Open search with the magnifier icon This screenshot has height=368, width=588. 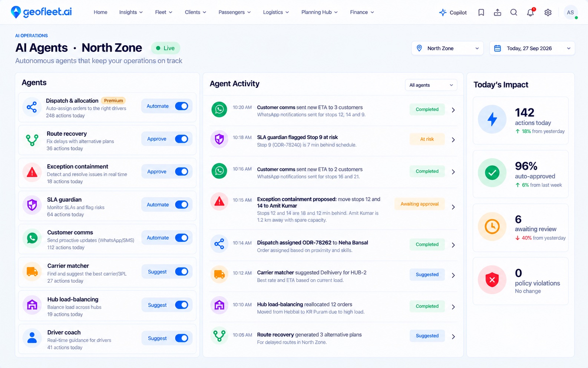pos(514,12)
